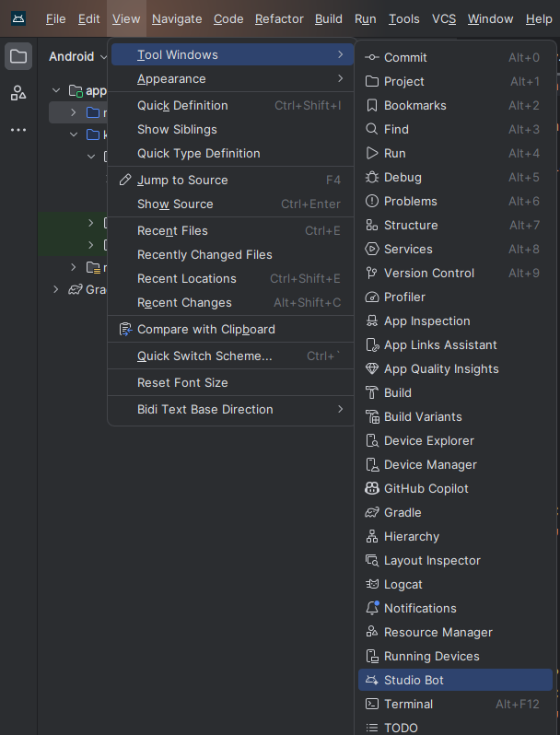Open Resource Manager from submenu
The width and height of the screenshot is (560, 735).
[455, 632]
